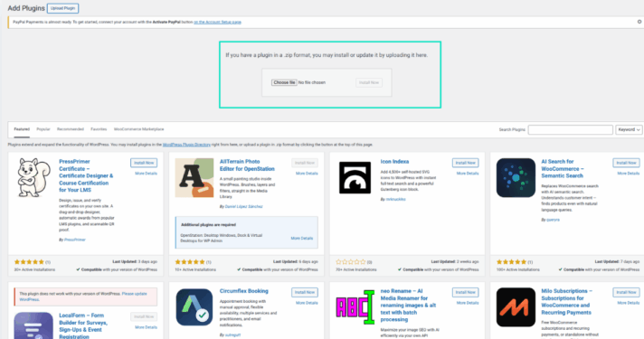Open the Icon Indexa plugin title
Screen dimensions: 644x339
tap(394, 162)
